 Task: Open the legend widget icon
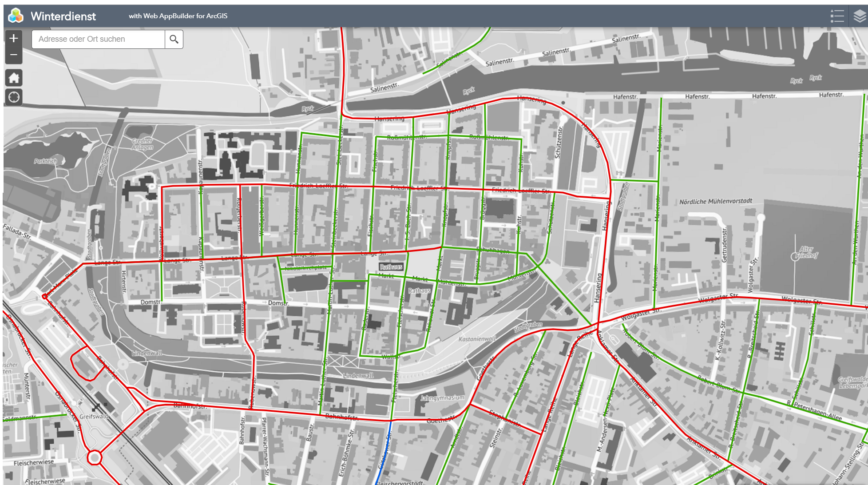pos(837,16)
